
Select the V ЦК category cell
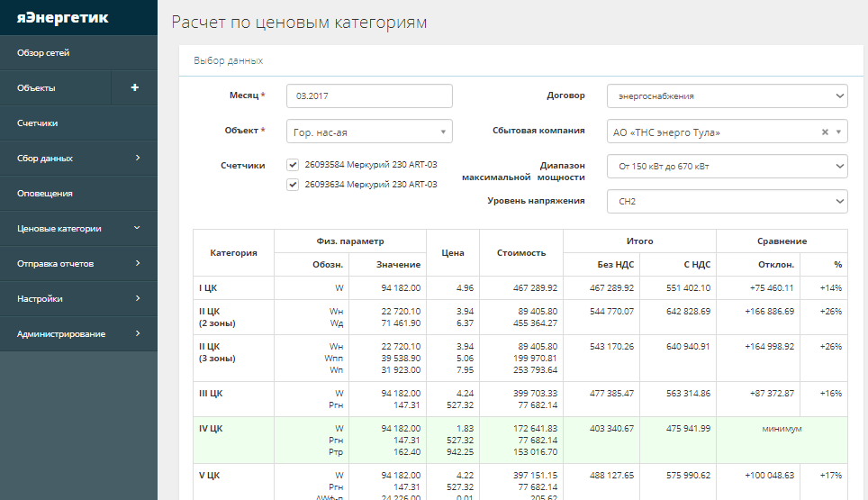coord(233,482)
